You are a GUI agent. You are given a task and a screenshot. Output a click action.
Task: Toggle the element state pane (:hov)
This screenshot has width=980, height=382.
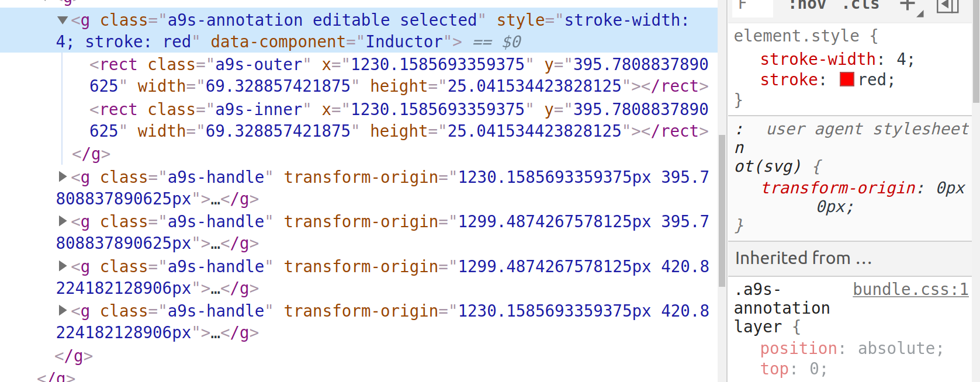(x=808, y=5)
